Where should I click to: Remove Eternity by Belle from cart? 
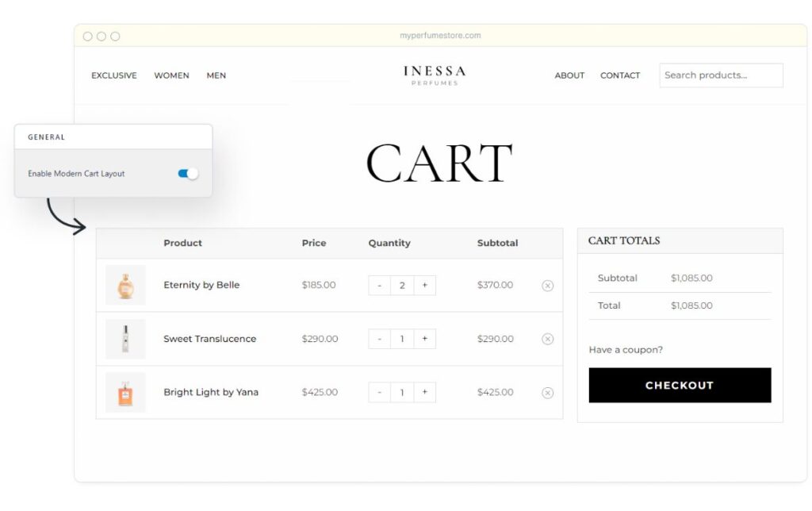(547, 285)
